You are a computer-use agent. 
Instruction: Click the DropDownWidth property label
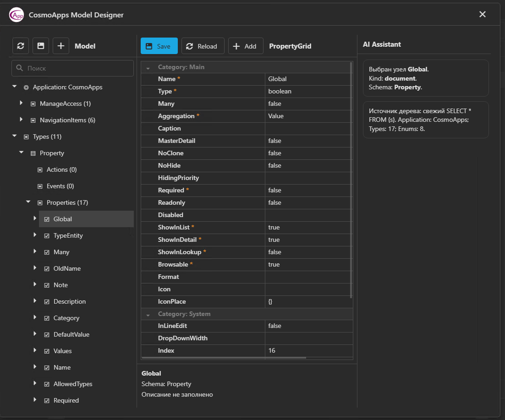click(x=182, y=338)
